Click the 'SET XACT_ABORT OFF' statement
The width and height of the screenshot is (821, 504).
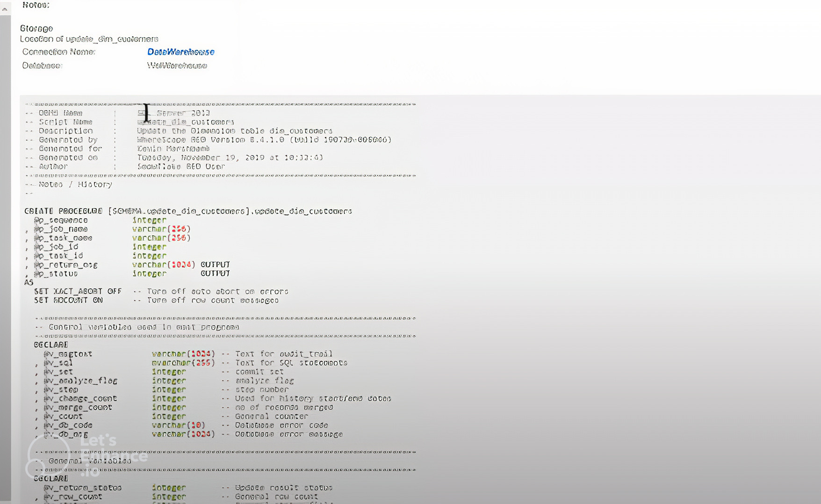[x=78, y=291]
